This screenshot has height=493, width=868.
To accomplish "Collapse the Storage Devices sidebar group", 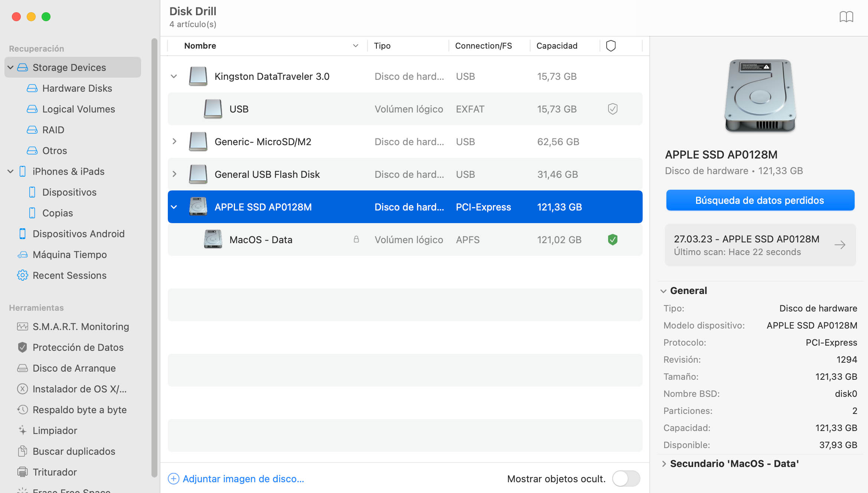I will pos(10,67).
